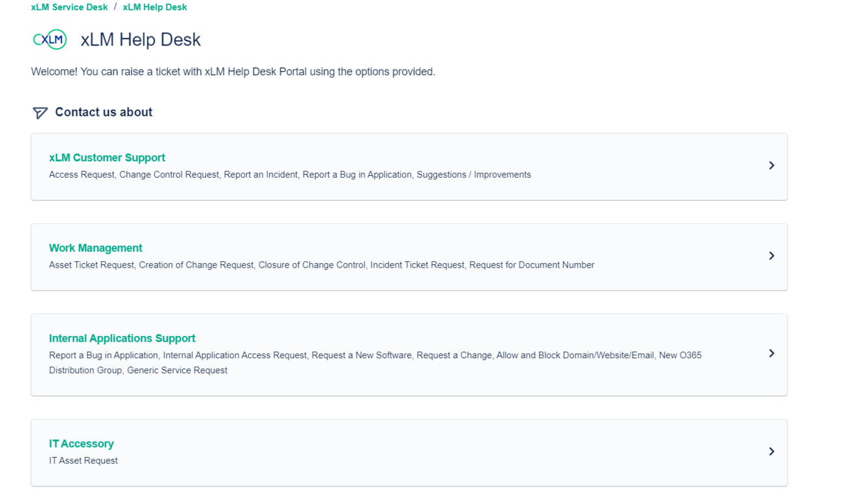Click the Distribution Group, Generic Service Request line

(x=138, y=370)
